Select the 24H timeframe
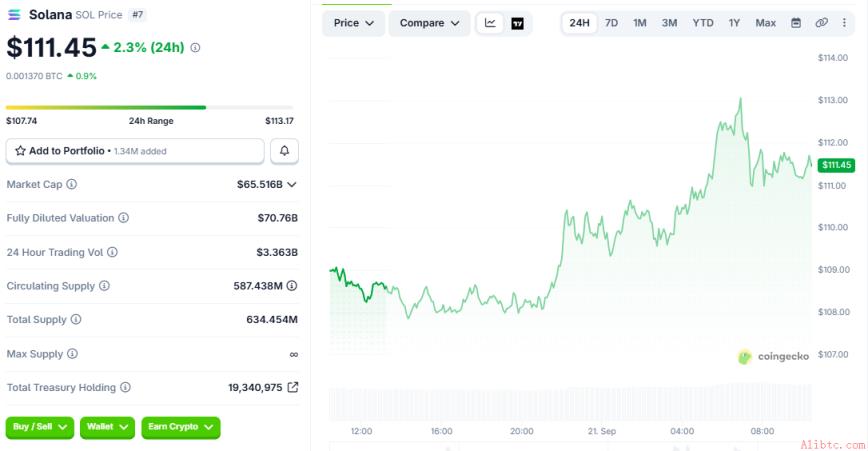The height and width of the screenshot is (451, 868). [580, 23]
